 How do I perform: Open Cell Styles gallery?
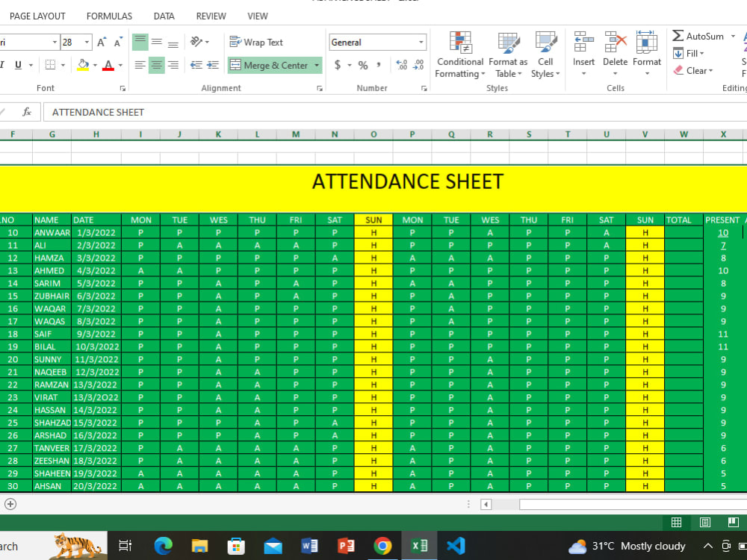(x=545, y=55)
